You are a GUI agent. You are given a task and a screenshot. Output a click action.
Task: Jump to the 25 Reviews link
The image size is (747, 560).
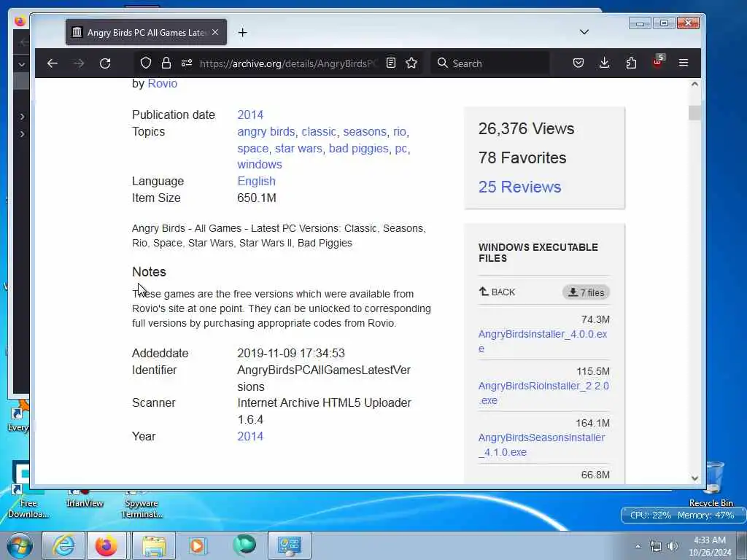tap(519, 187)
